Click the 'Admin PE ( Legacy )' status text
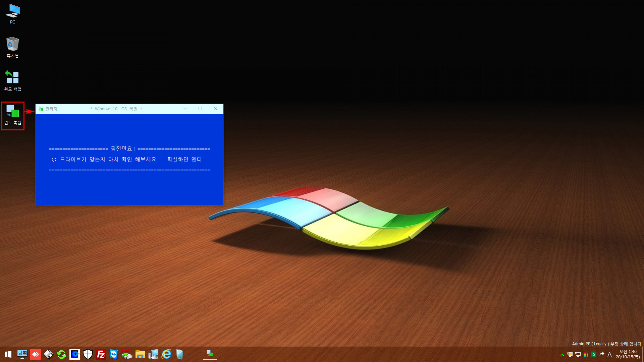 (590, 344)
